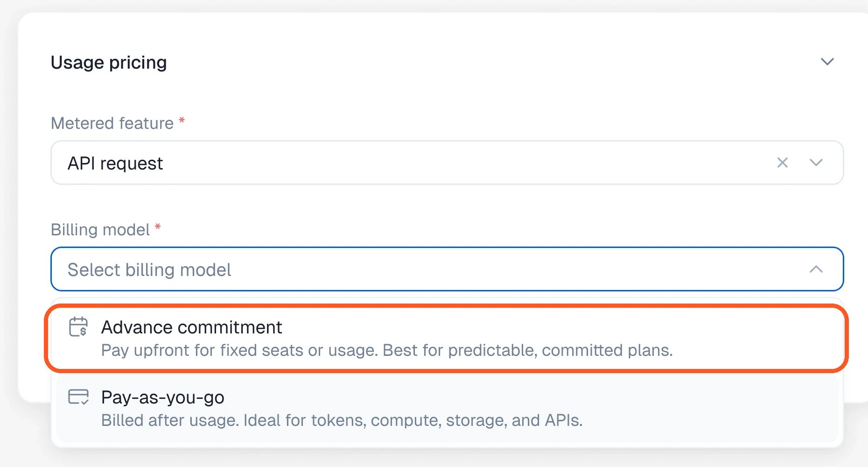The width and height of the screenshot is (868, 467).
Task: Click the "Billed after usage" description text
Action: tap(342, 420)
